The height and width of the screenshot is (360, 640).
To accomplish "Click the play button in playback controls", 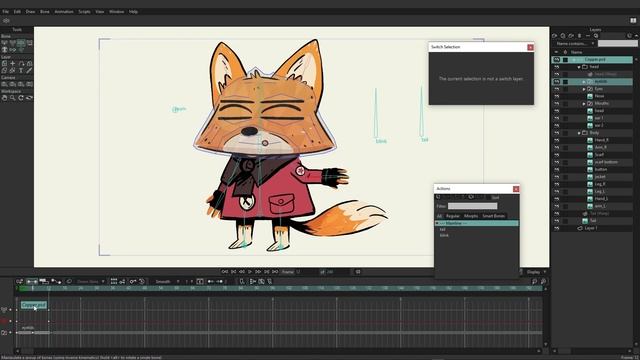I will point(250,272).
